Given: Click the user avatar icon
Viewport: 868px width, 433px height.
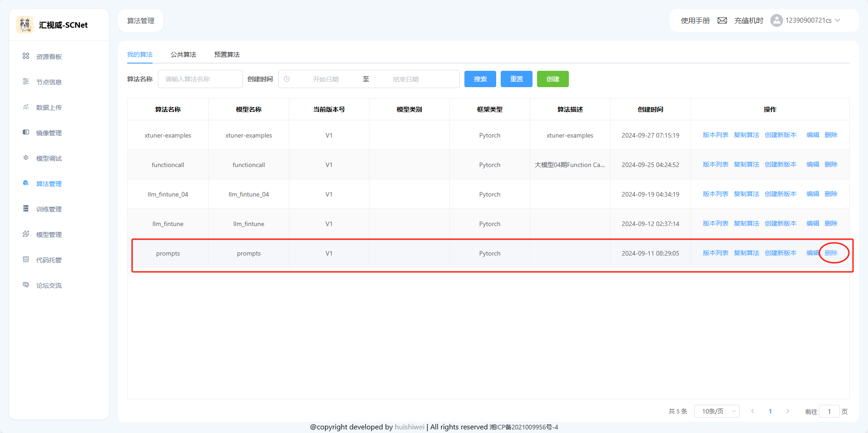Looking at the screenshot, I should coord(776,20).
